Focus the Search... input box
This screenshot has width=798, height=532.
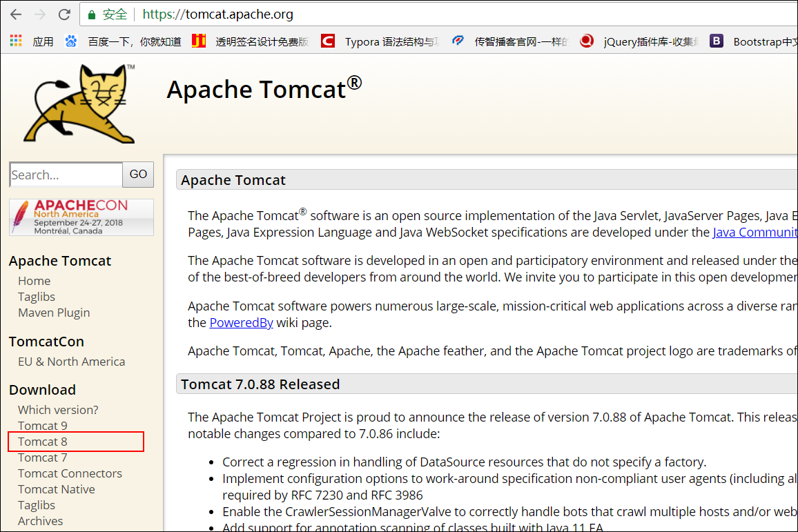click(66, 175)
